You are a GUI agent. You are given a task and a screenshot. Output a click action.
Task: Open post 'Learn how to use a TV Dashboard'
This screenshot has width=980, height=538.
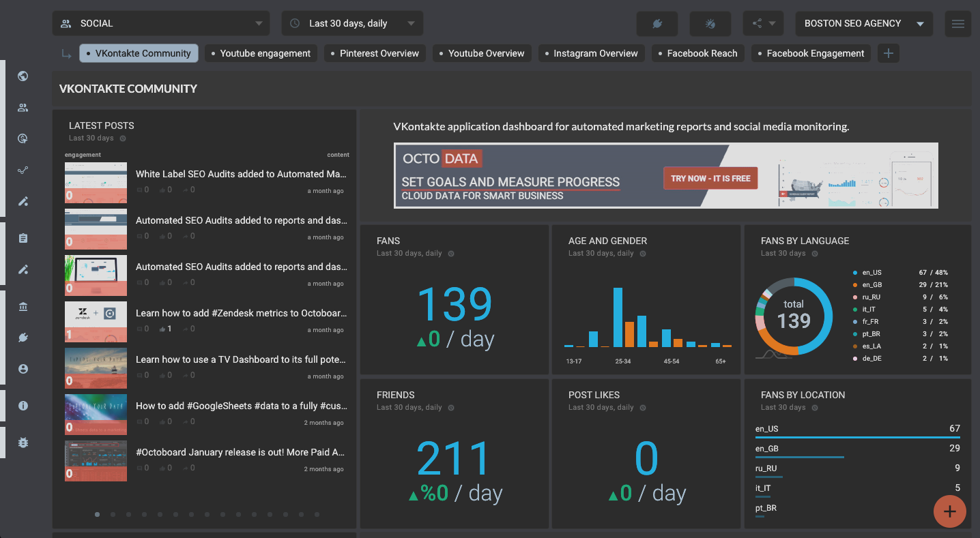241,359
